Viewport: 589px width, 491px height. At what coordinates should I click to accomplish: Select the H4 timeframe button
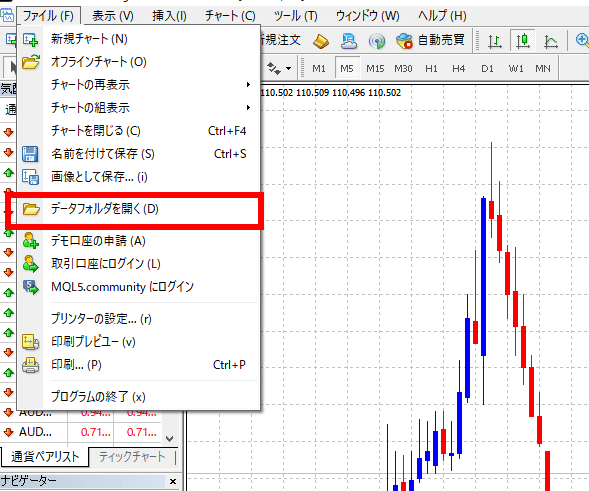point(459,68)
